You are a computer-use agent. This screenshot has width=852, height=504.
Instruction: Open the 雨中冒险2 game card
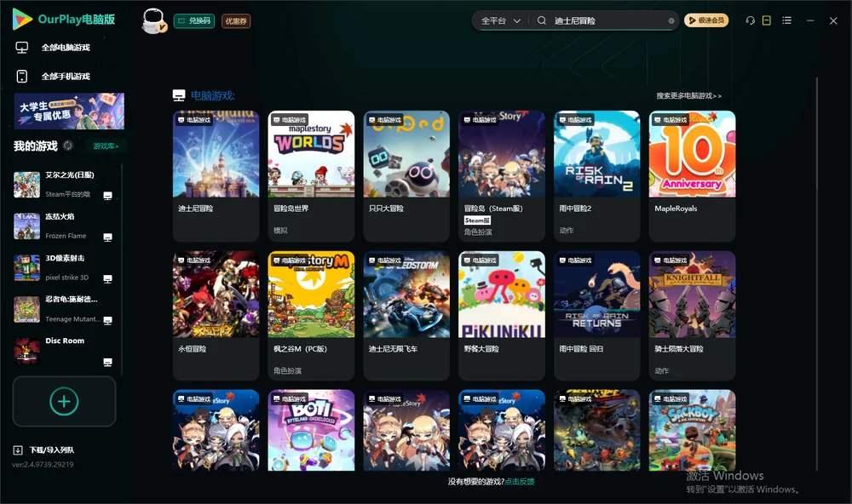[x=597, y=176]
